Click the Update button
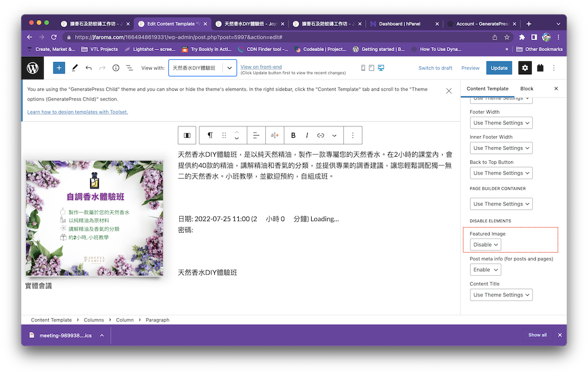 (x=499, y=68)
